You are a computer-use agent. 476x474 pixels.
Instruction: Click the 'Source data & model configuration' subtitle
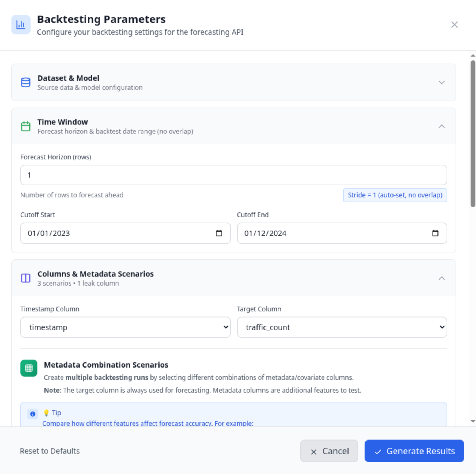coord(90,87)
